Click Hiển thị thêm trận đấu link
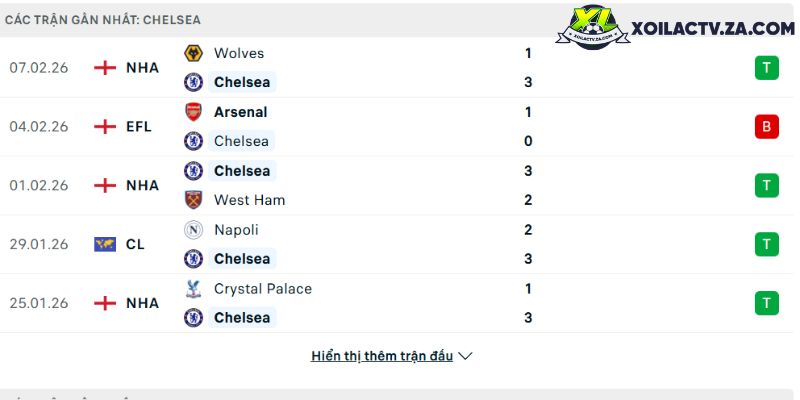The height and width of the screenshot is (400, 800). coord(382,356)
